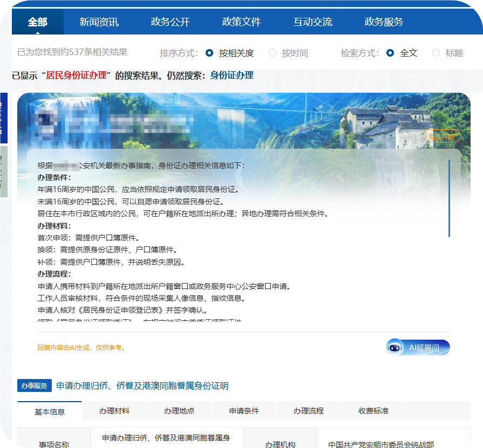Select 按相关度 sort option
This screenshot has width=483, height=448.
(230, 53)
